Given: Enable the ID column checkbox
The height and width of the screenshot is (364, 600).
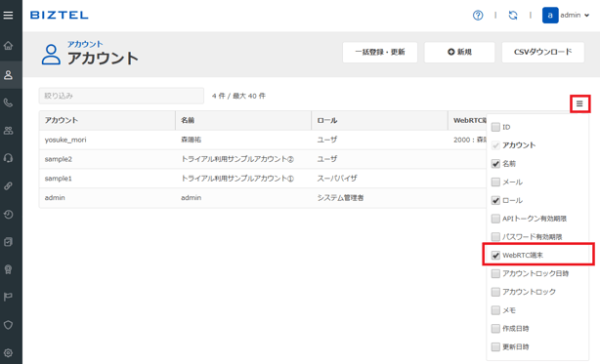Looking at the screenshot, I should point(495,127).
